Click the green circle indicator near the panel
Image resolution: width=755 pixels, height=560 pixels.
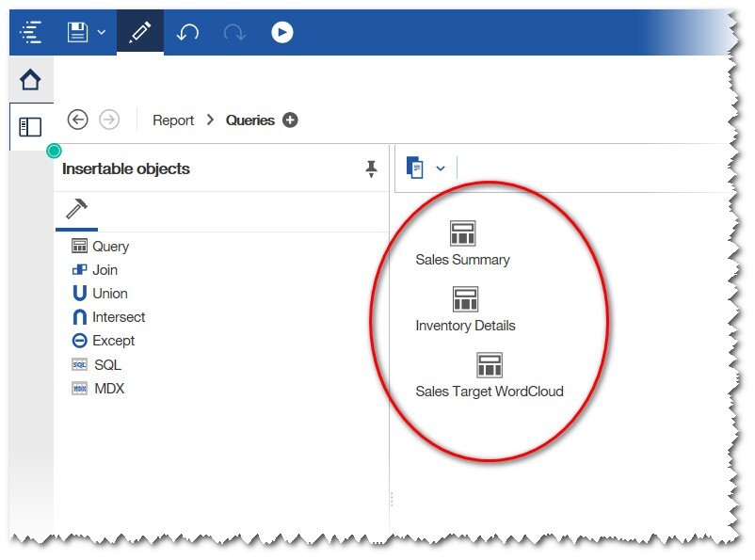point(54,151)
